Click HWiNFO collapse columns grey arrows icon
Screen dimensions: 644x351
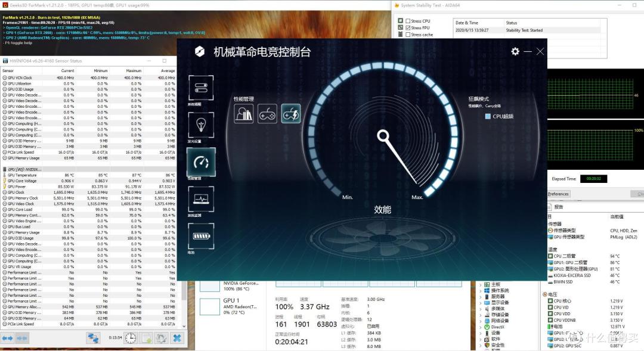point(22,338)
